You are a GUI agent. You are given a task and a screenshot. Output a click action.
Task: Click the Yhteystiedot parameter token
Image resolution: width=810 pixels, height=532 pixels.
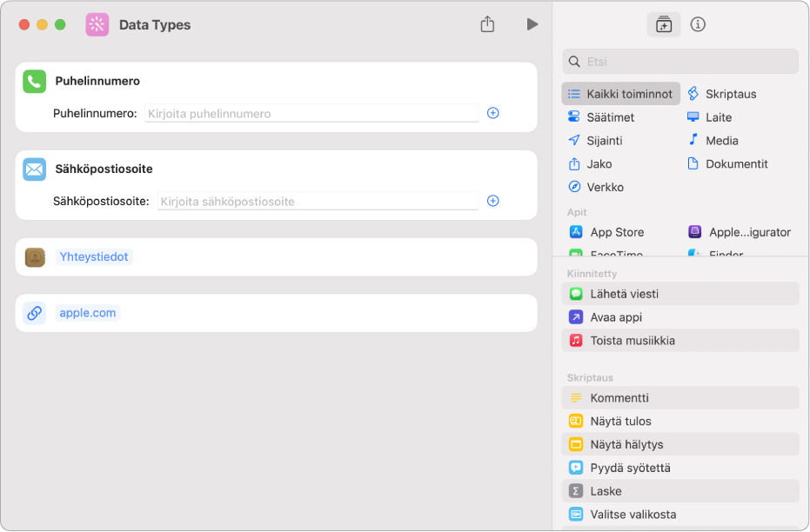pos(93,257)
